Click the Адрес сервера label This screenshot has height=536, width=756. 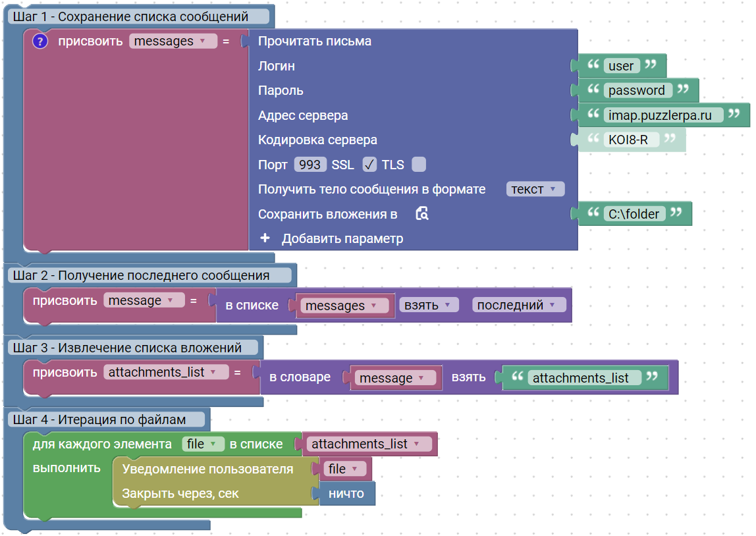(x=303, y=115)
